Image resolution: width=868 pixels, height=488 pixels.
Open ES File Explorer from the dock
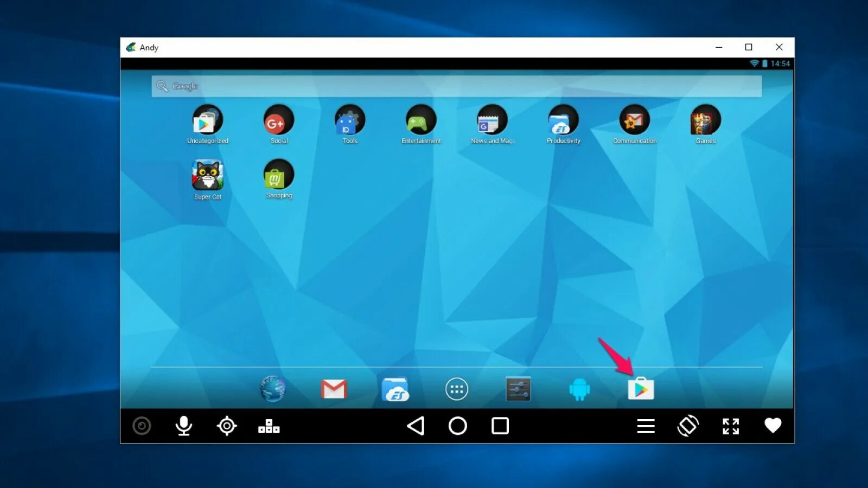[395, 389]
